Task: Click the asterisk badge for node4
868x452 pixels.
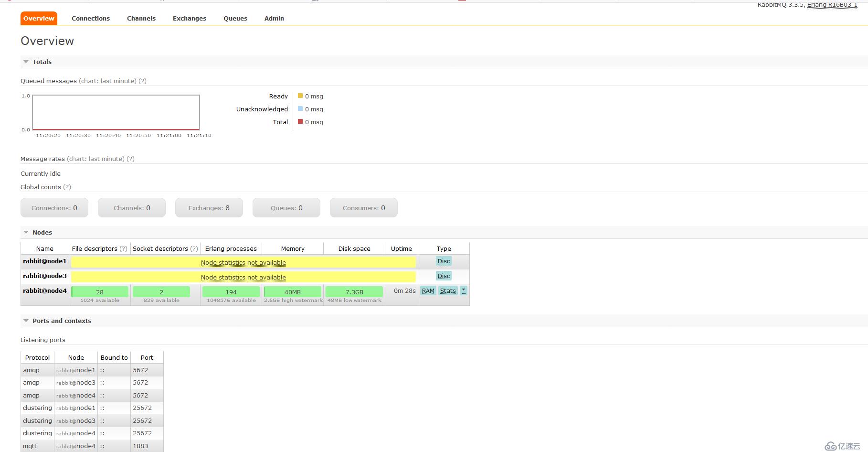Action: click(x=463, y=291)
